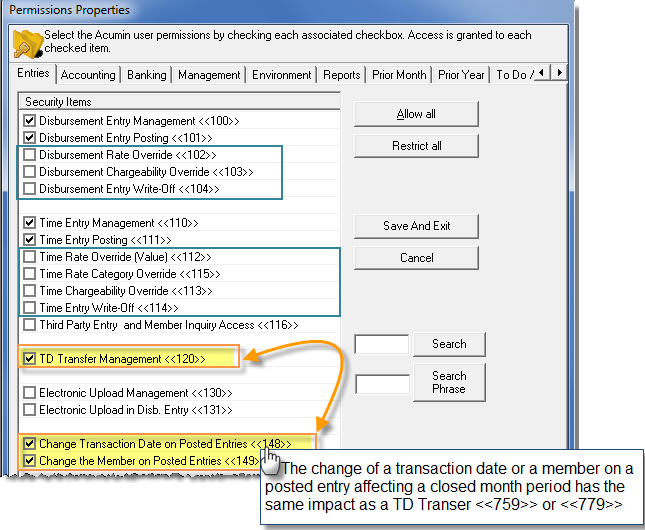Switch to the Environment tab

tap(281, 75)
